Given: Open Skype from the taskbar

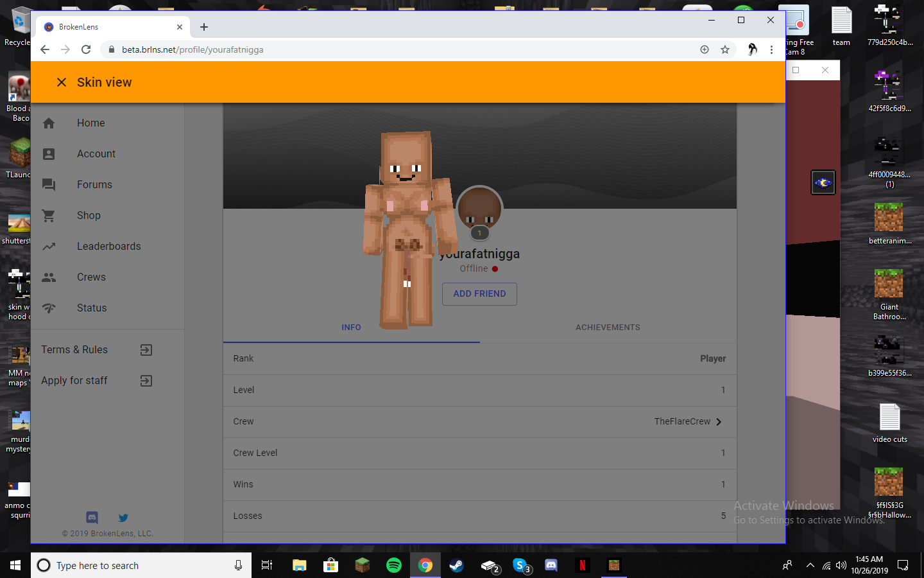Looking at the screenshot, I should [x=521, y=565].
